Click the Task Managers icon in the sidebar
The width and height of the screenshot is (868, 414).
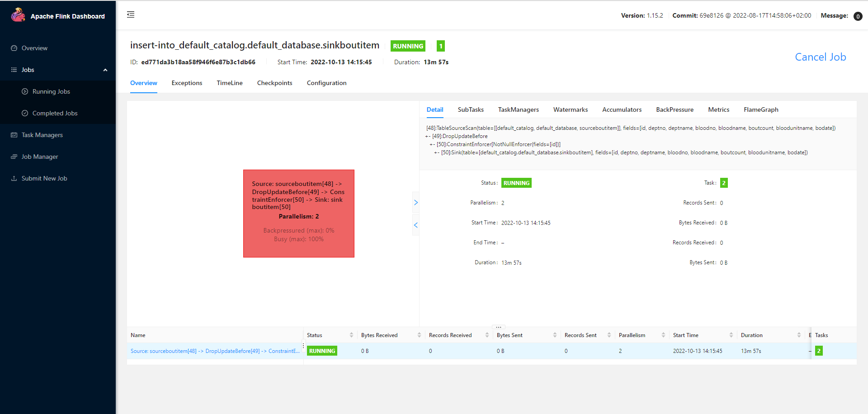coord(14,135)
